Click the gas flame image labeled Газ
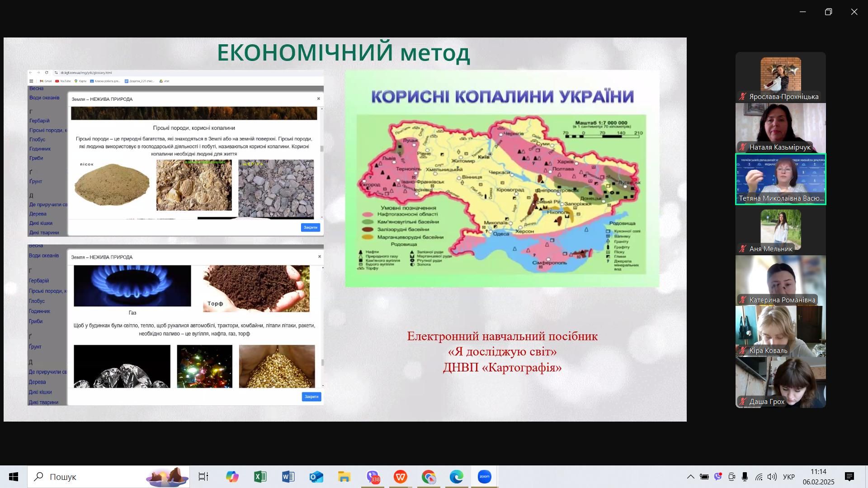 pos(132,286)
